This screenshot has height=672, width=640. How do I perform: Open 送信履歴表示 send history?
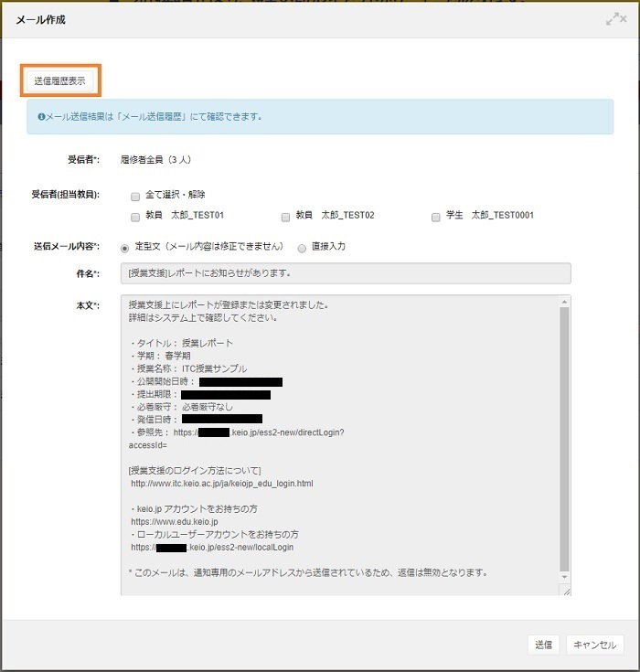point(59,80)
